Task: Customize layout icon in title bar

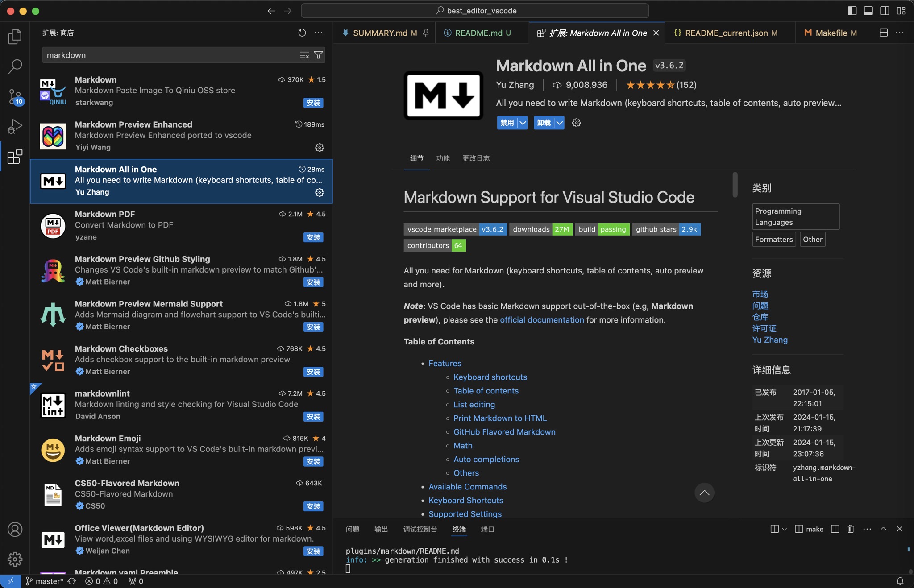Action: [901, 11]
